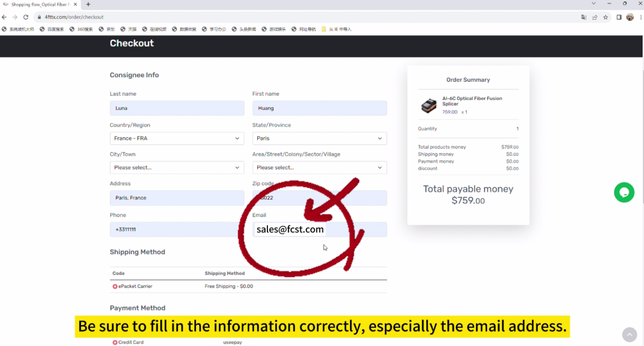Open a new browser tab
The width and height of the screenshot is (644, 346).
(x=88, y=5)
